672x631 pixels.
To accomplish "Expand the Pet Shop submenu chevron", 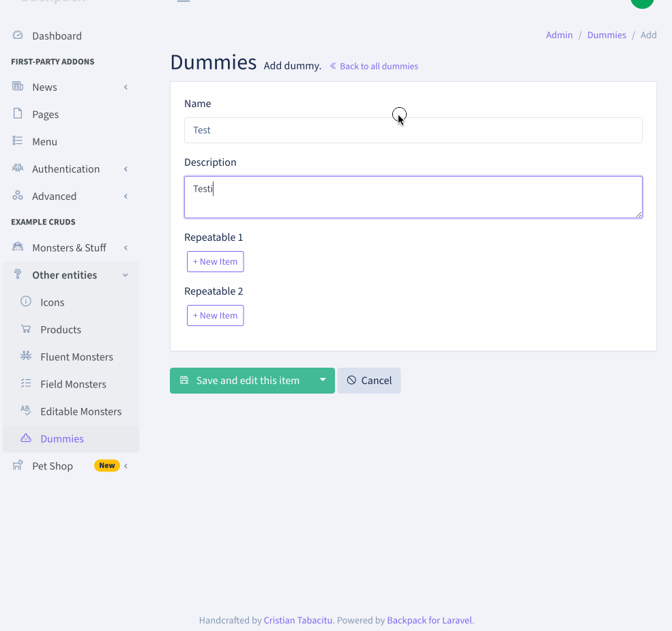I will [125, 465].
